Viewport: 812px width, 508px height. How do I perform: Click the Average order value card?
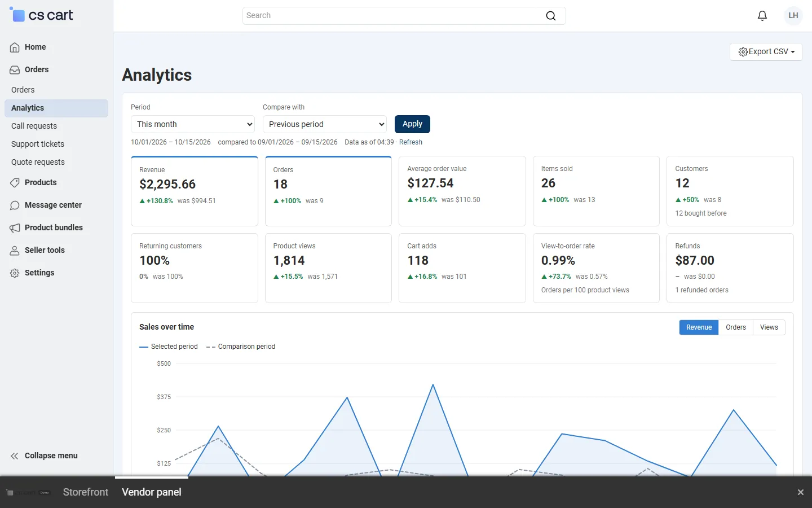(462, 191)
